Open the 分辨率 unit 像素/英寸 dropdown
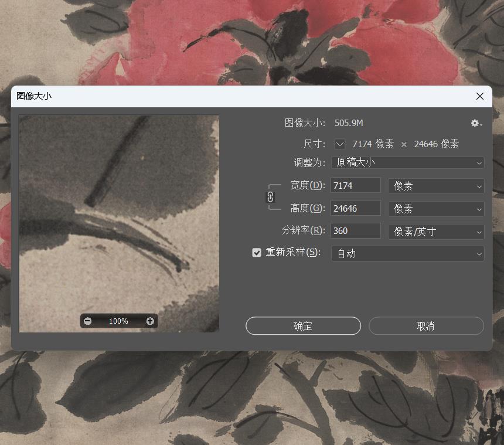 [436, 232]
